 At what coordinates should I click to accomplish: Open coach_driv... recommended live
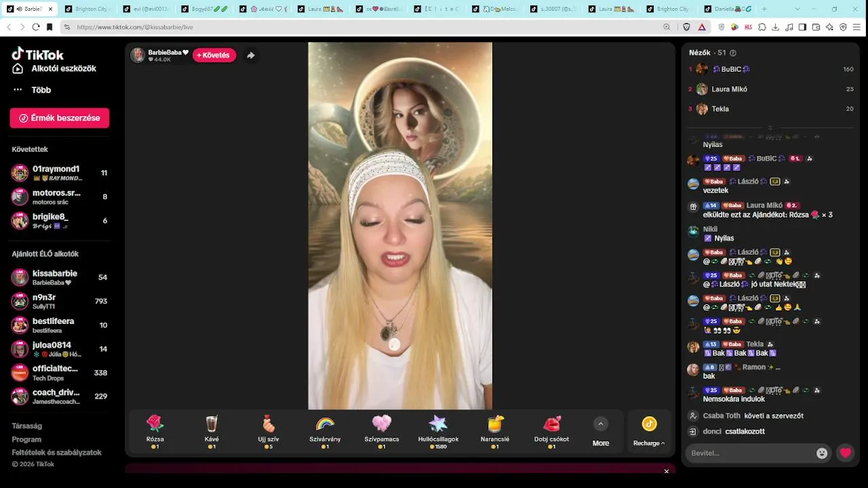point(60,396)
